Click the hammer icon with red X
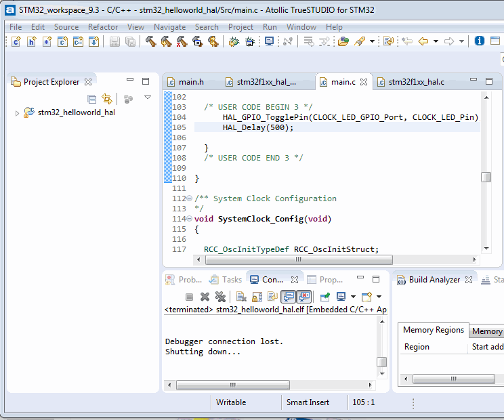The image size is (504, 420). (182, 41)
